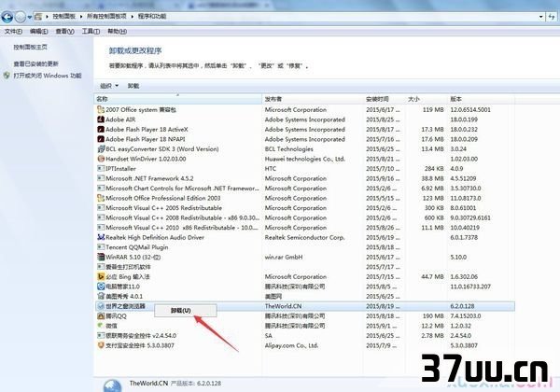Image resolution: width=560 pixels, height=392 pixels.
Task: Click 美图秀秀 4.0.1 icon
Action: (x=101, y=296)
